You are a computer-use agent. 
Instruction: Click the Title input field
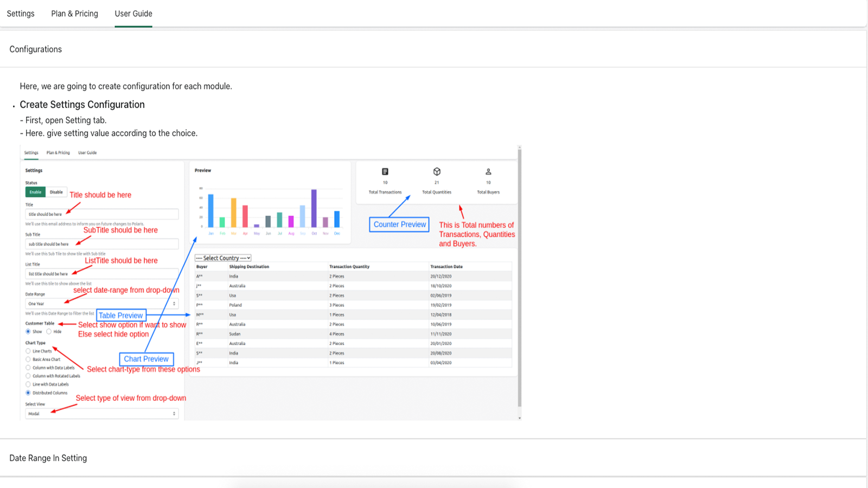tap(102, 214)
